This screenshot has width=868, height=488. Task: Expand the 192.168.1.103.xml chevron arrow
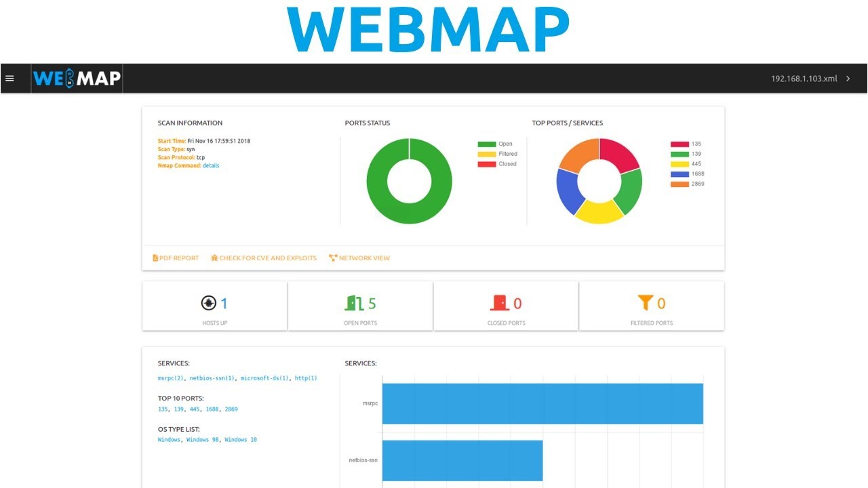[848, 79]
